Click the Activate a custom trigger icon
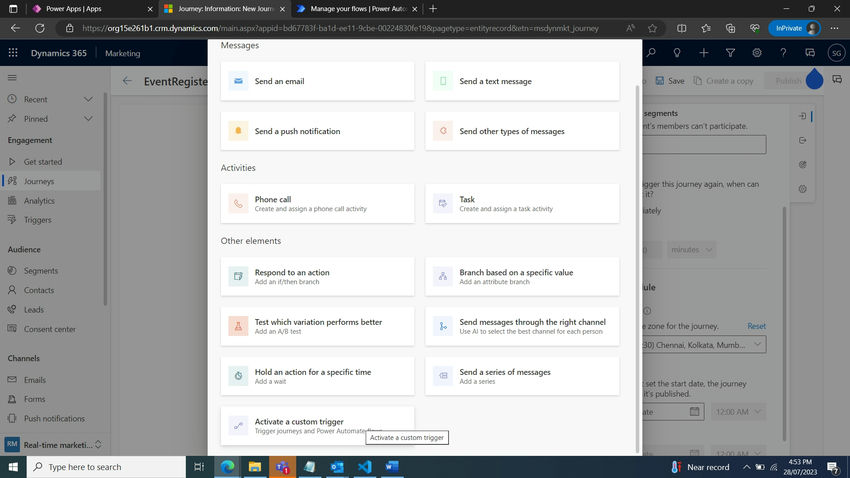 click(238, 426)
